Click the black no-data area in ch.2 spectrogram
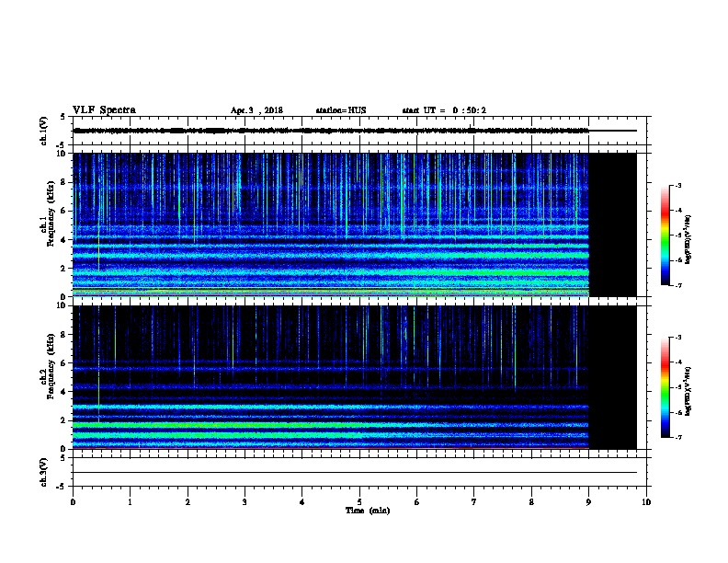Screen dimensions: 728x563 click(x=613, y=377)
